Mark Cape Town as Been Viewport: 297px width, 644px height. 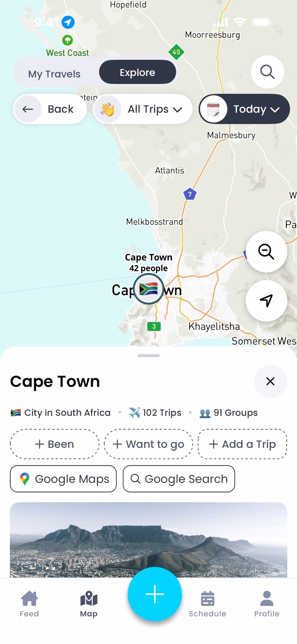coord(54,444)
